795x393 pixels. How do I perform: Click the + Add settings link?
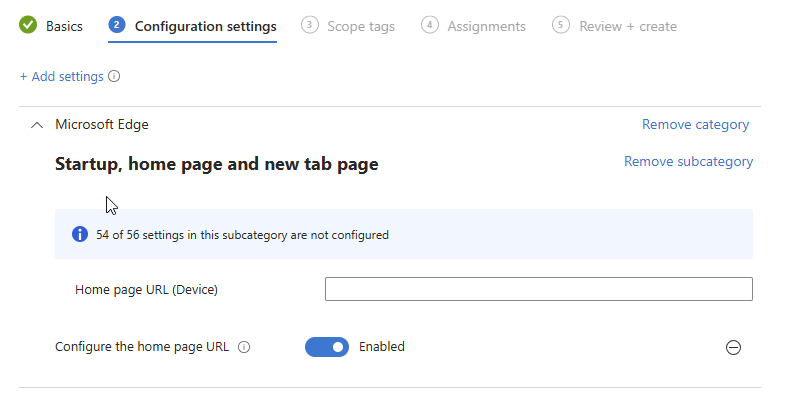click(61, 77)
